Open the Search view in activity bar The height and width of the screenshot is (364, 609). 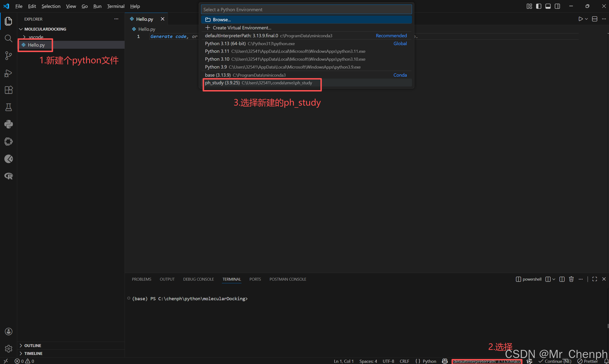point(8,38)
